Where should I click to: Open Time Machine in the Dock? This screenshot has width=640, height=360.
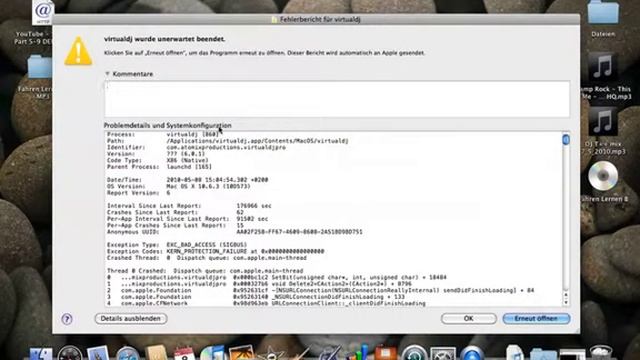[x=414, y=353]
